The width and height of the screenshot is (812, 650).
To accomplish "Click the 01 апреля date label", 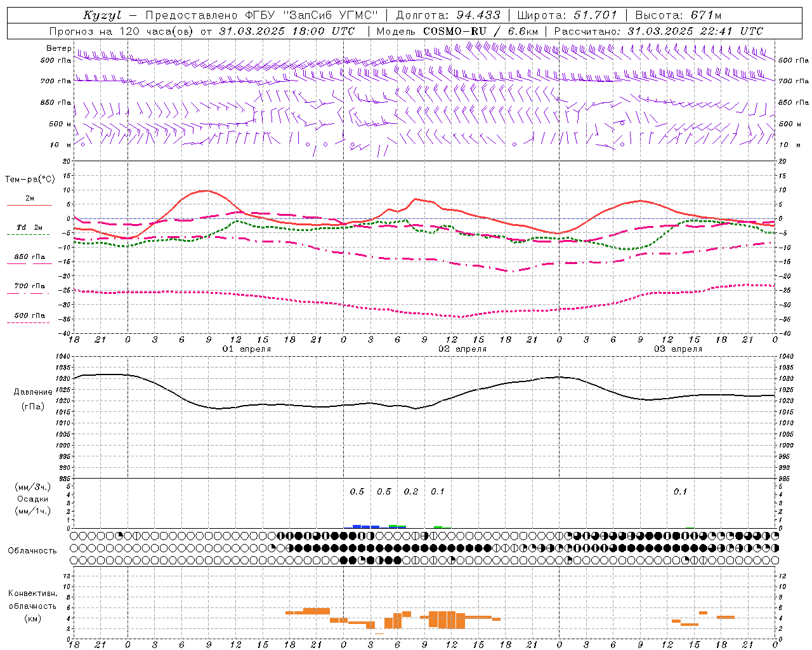I will [x=246, y=349].
